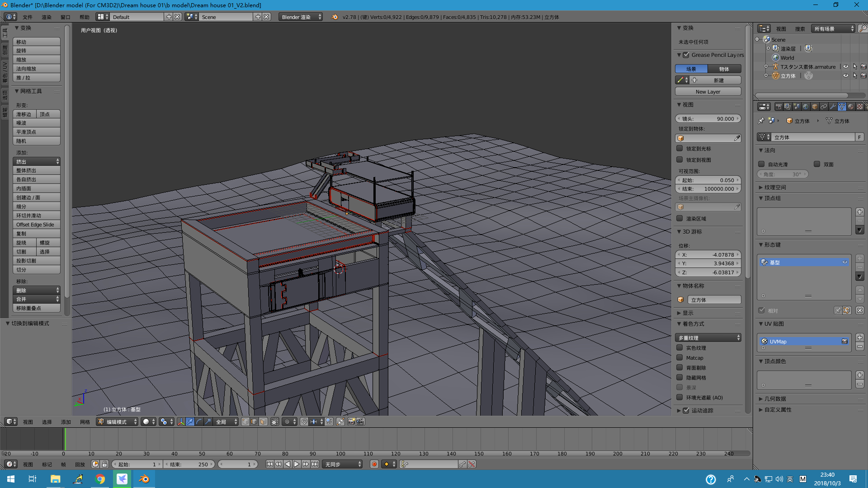
Task: Open the Modifiers wrench properties tab
Action: pos(833,107)
